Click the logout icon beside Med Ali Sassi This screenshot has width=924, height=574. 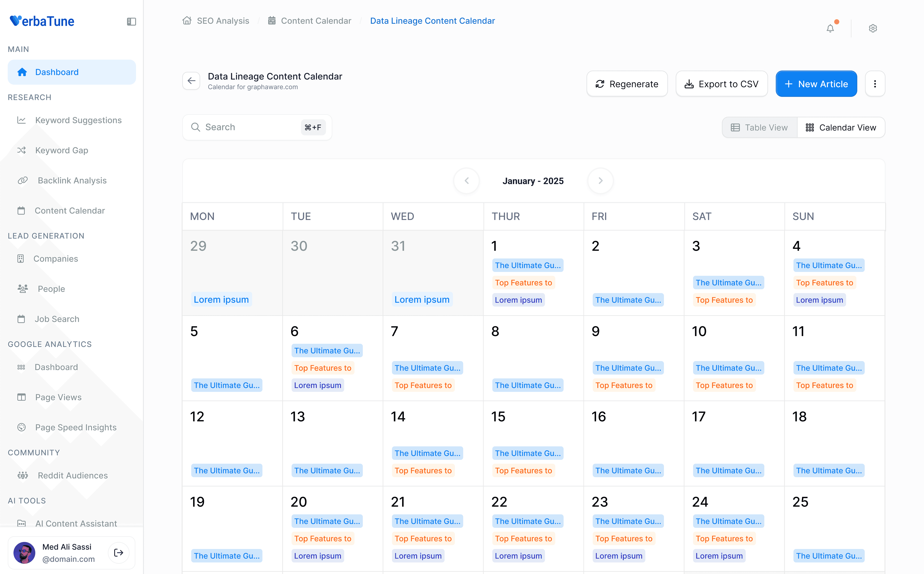(x=118, y=552)
